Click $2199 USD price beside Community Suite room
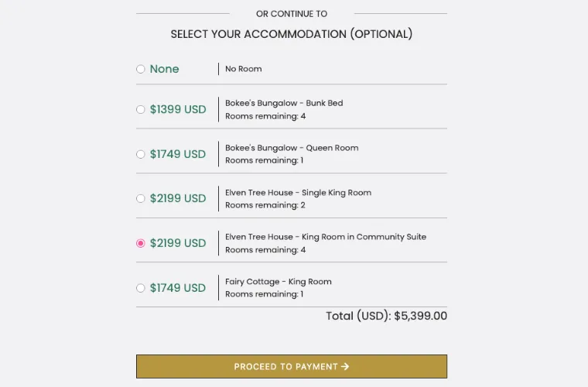 point(178,243)
